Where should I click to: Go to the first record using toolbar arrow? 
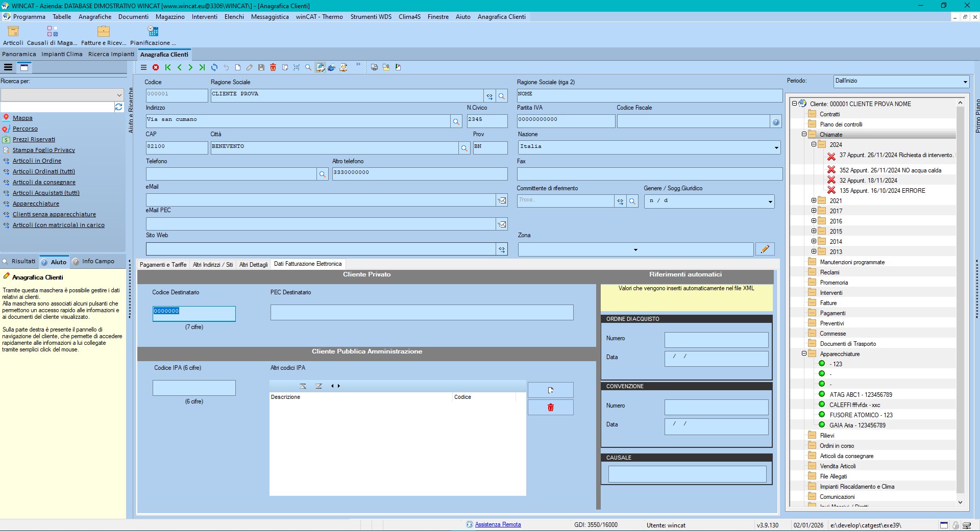(168, 67)
